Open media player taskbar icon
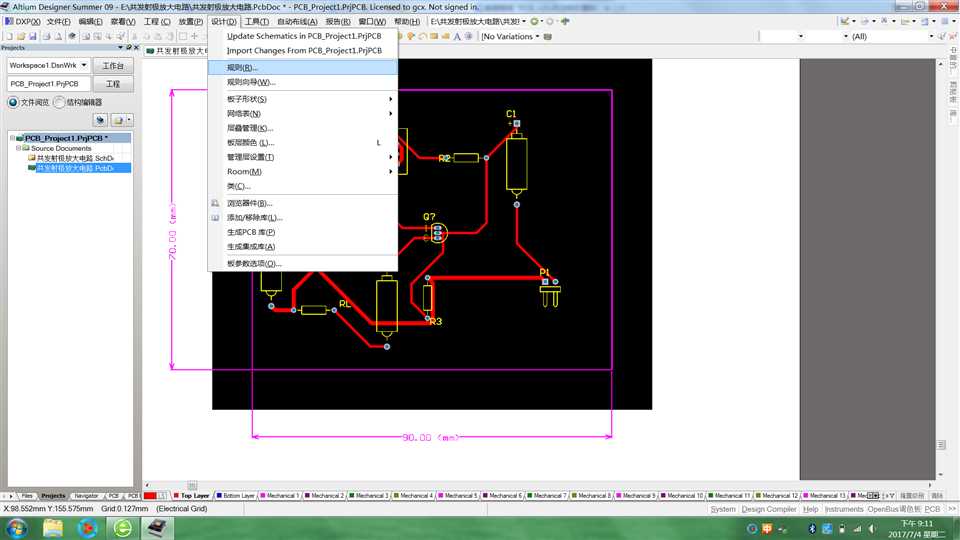The image size is (960, 540). [x=88, y=528]
